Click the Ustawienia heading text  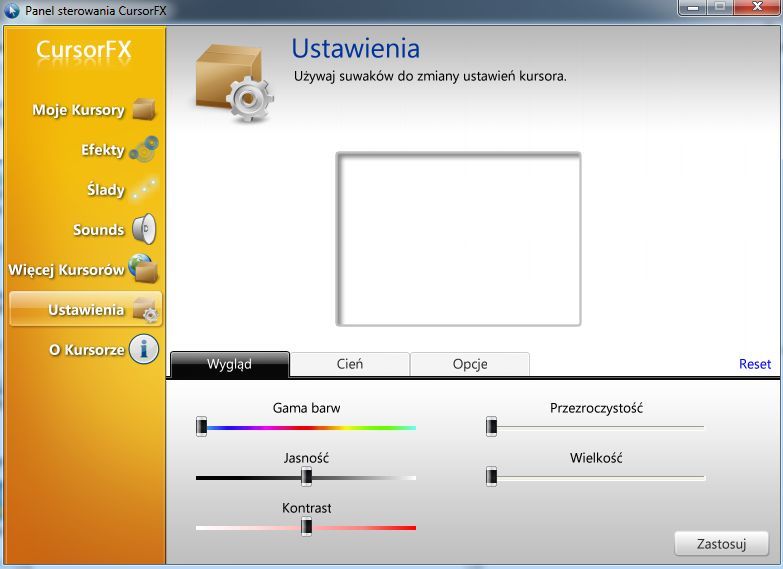click(356, 48)
